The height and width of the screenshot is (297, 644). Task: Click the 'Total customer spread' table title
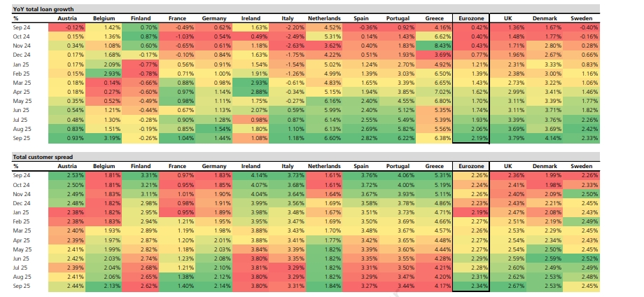[43, 157]
